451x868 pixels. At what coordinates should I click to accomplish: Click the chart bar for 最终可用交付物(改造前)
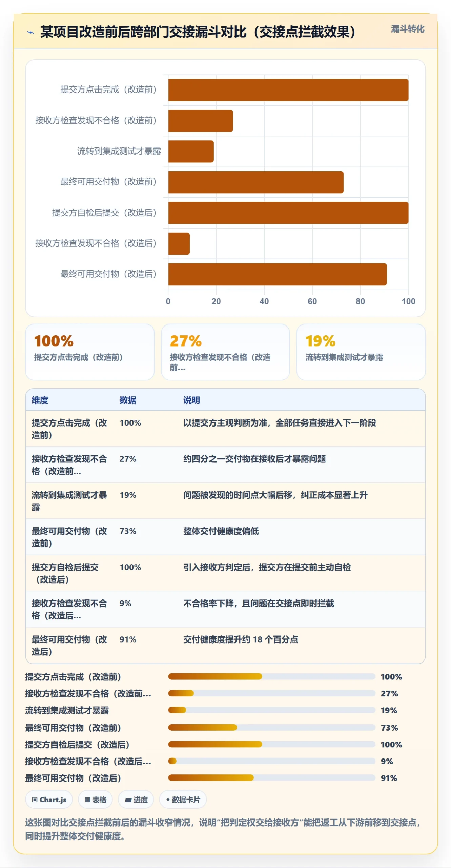tap(256, 182)
